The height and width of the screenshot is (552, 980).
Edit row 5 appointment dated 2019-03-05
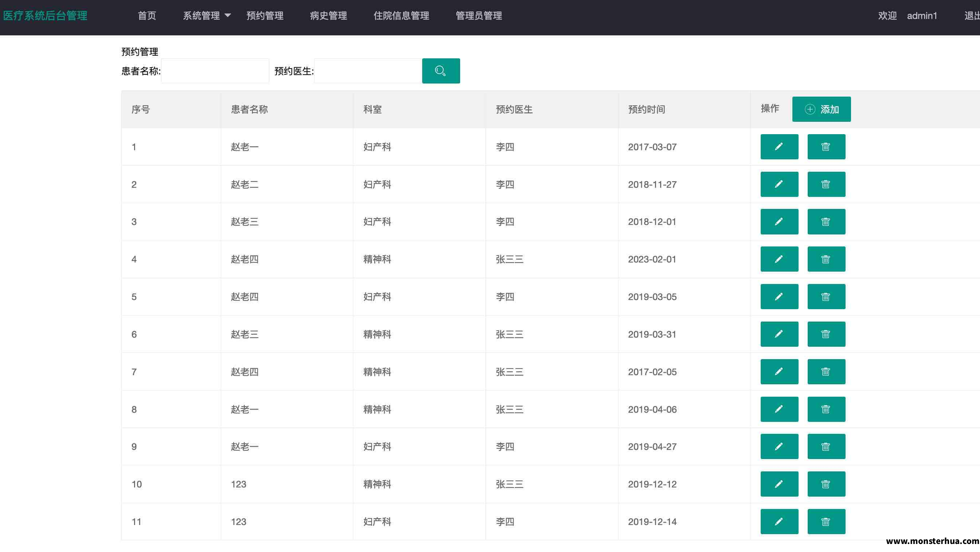[779, 296]
